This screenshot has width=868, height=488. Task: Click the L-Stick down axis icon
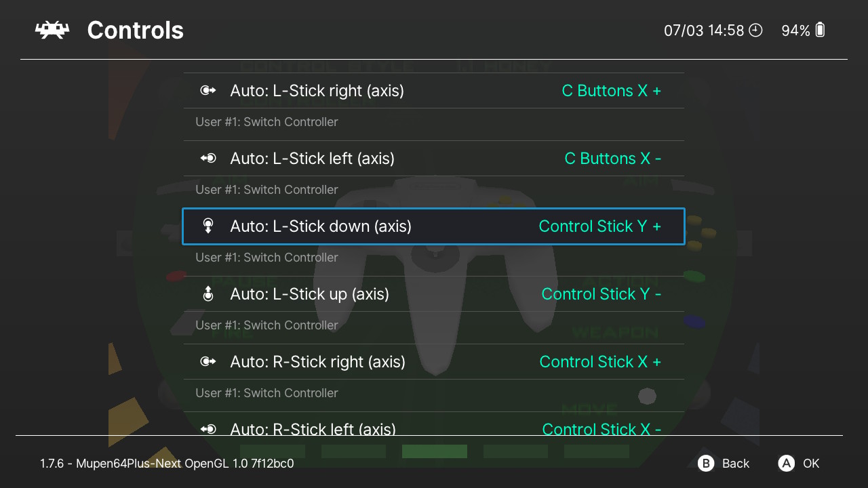coord(208,226)
